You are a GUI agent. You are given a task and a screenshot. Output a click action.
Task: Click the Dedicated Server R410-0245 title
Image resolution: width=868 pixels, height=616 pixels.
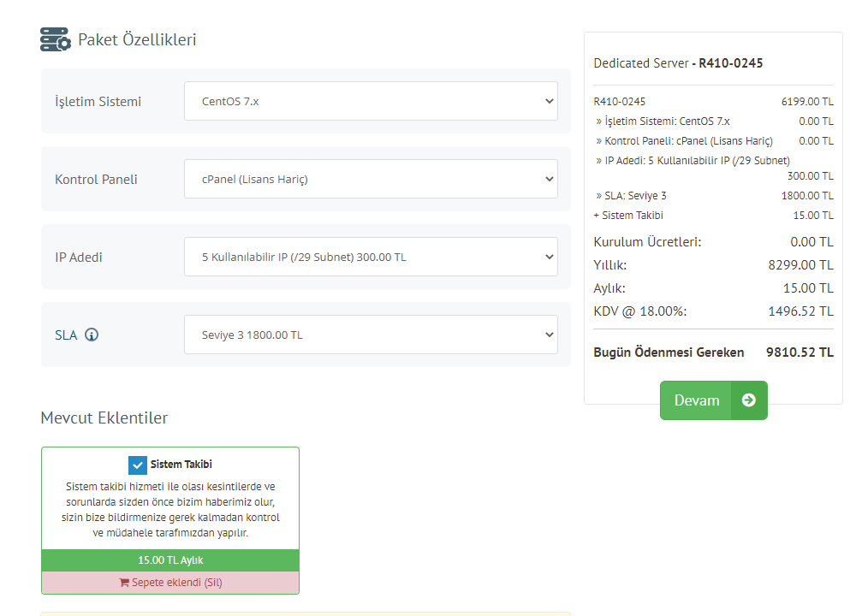678,63
